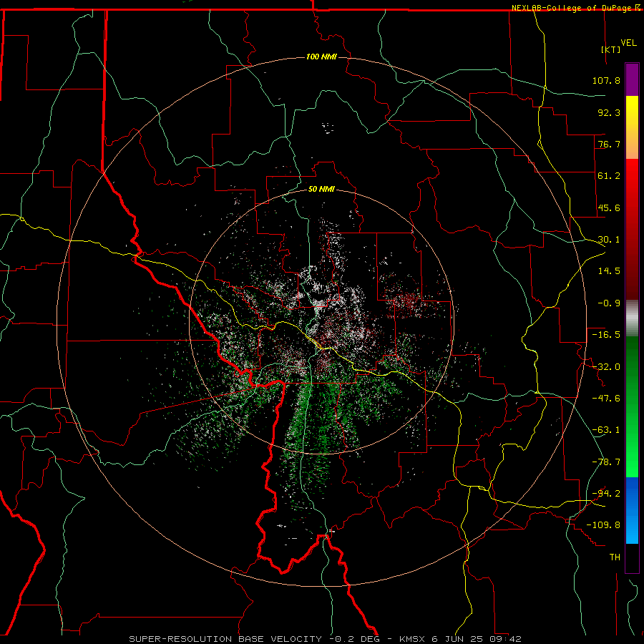Click the -32.0 scale value

coord(606,367)
